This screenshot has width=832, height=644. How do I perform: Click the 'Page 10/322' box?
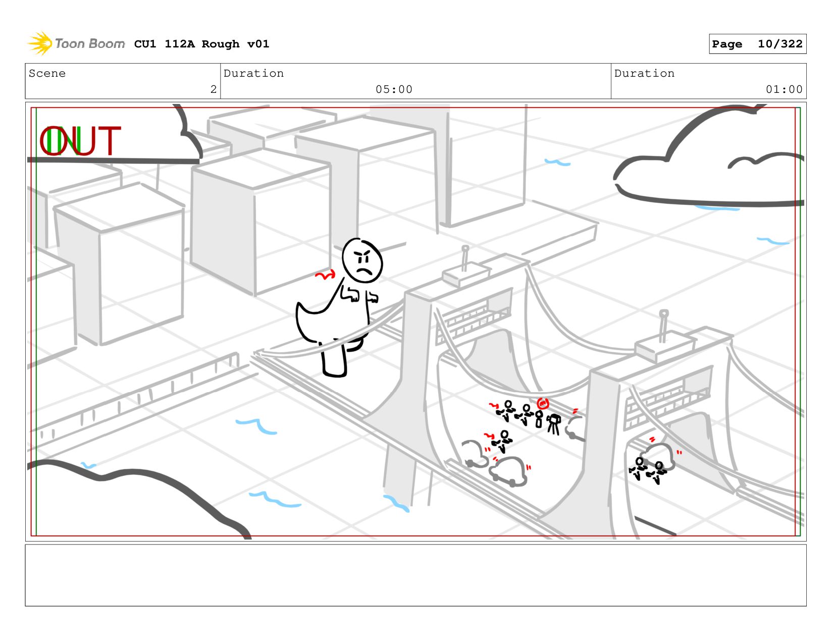(x=757, y=44)
